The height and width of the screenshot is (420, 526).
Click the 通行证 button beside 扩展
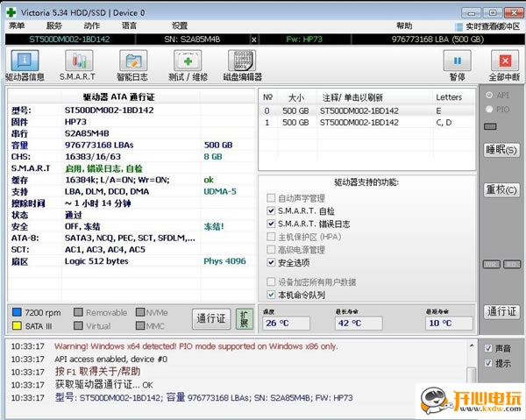click(x=211, y=318)
